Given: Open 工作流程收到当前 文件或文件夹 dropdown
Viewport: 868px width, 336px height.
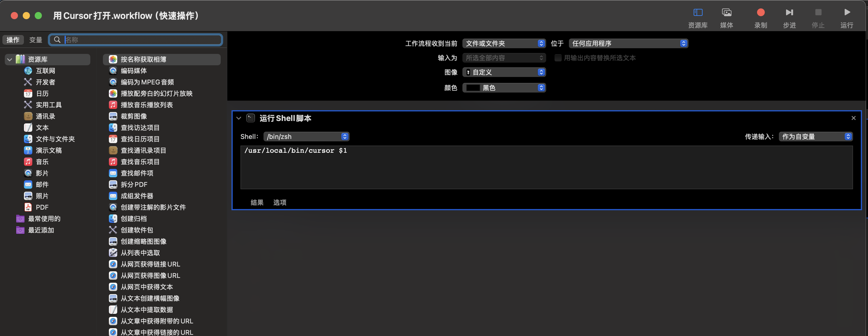Looking at the screenshot, I should pyautogui.click(x=504, y=43).
